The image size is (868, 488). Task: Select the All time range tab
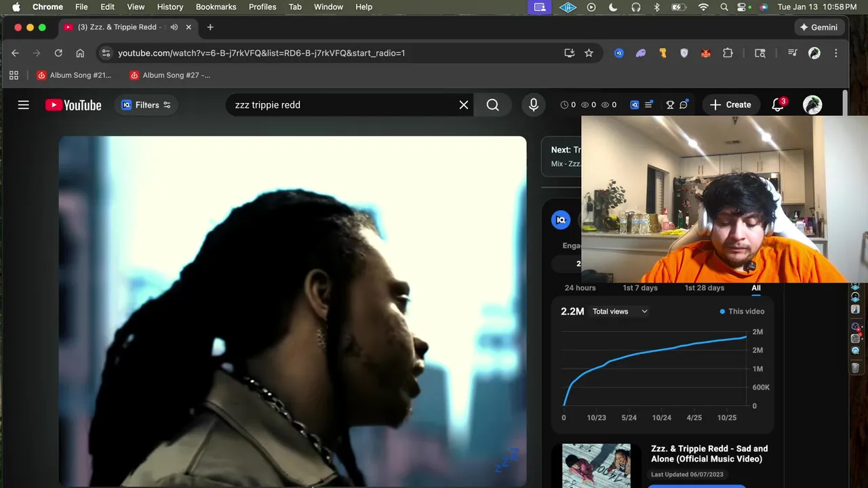[756, 288]
